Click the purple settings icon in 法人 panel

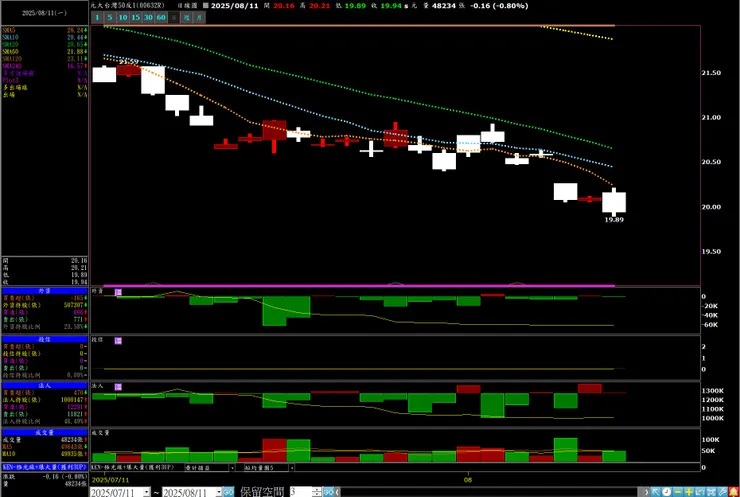[x=118, y=387]
